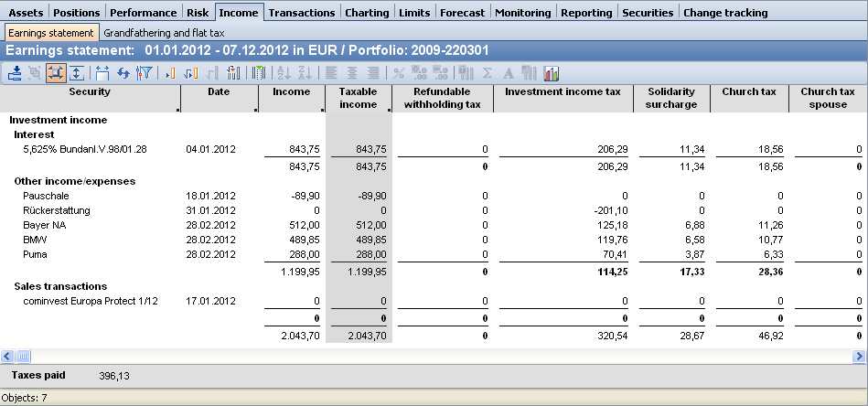Open the bar chart icon in toolbar
Screen dimensions: 868x406
tap(552, 73)
